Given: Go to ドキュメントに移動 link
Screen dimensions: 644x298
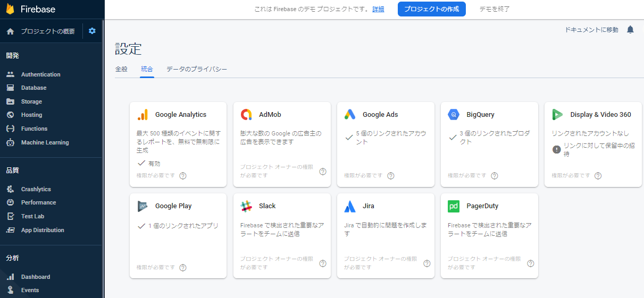Looking at the screenshot, I should tap(591, 30).
